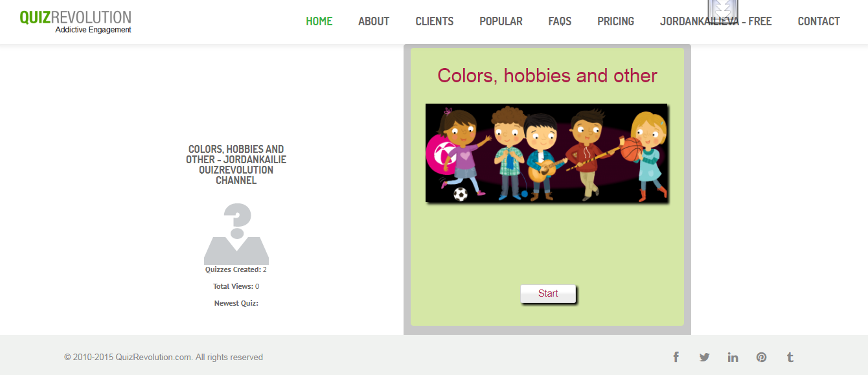Click the 'Newest Quiz:' label

[236, 303]
